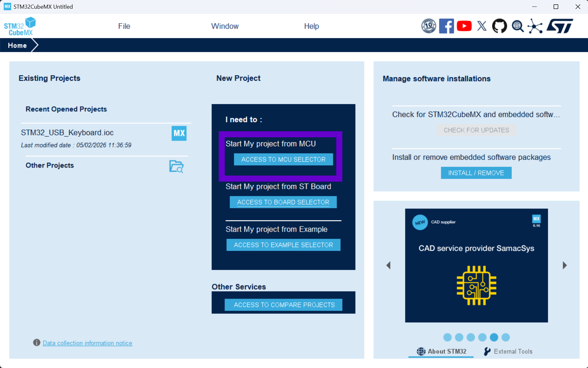
Task: Go to the Home breadcrumb
Action: (17, 46)
